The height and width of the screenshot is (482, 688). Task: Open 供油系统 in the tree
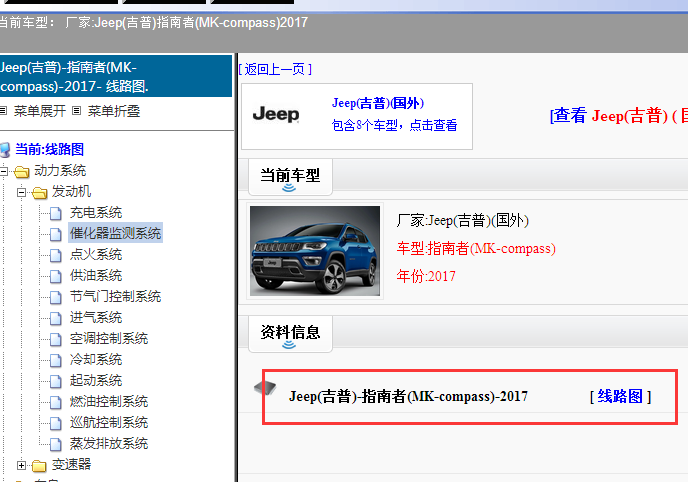coord(96,275)
